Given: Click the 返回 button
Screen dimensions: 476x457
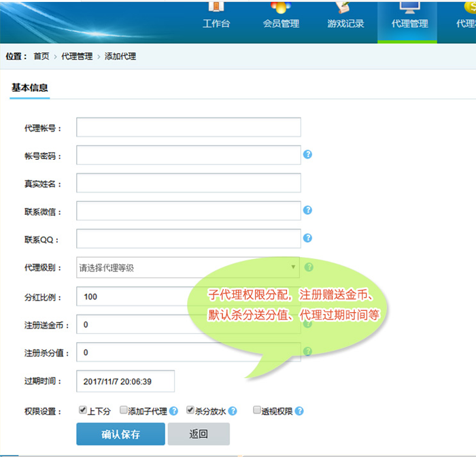Looking at the screenshot, I should 199,434.
